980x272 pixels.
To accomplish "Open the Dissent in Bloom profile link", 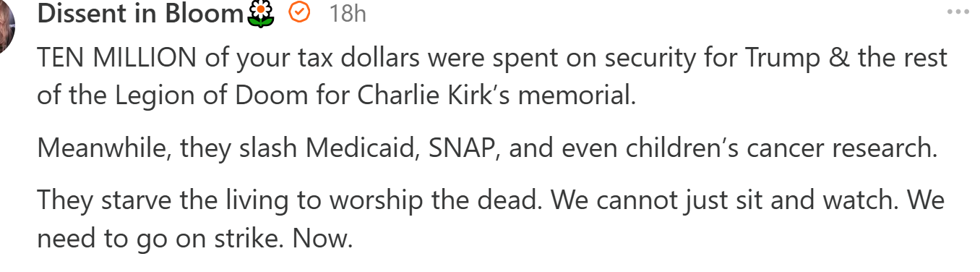I will coord(142,13).
